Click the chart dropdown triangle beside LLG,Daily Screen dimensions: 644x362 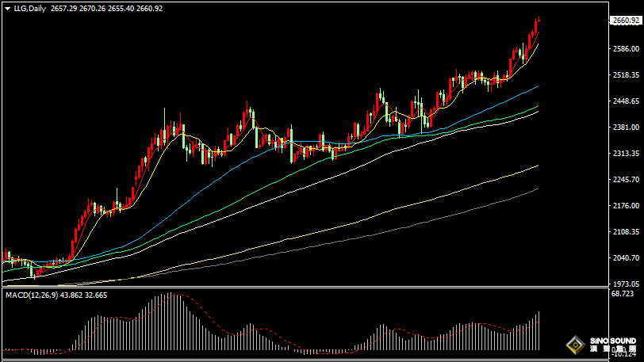[7, 9]
